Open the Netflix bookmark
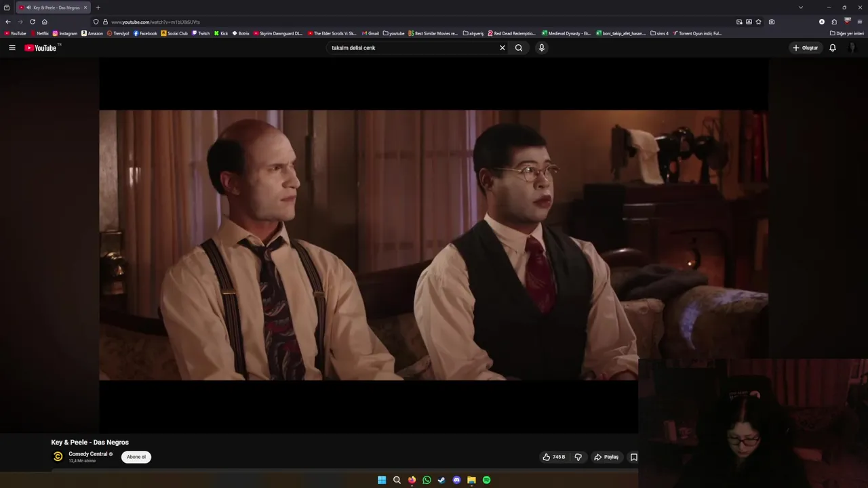 click(39, 33)
